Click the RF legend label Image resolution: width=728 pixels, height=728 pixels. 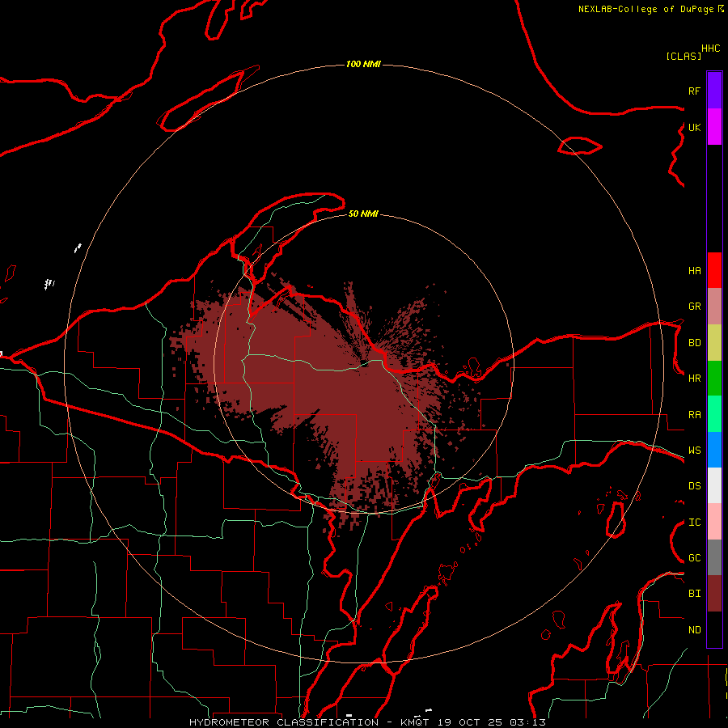[694, 91]
